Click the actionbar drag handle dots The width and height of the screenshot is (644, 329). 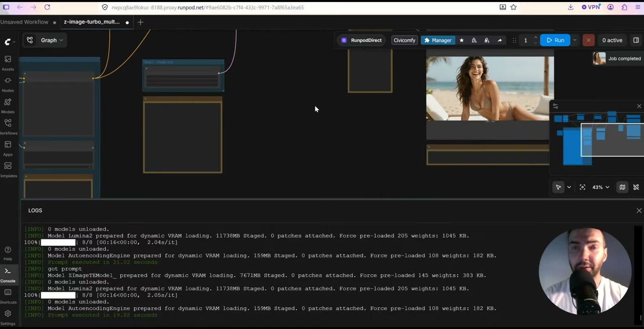(x=514, y=40)
